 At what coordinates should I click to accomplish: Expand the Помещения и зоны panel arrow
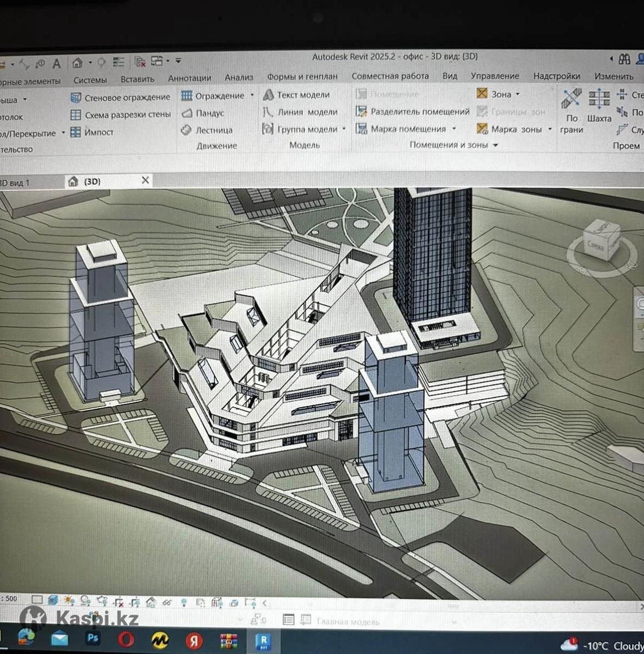[x=495, y=146]
